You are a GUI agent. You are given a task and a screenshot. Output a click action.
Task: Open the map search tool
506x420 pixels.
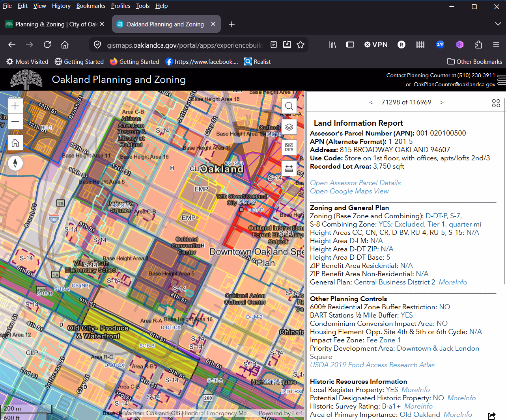[289, 106]
